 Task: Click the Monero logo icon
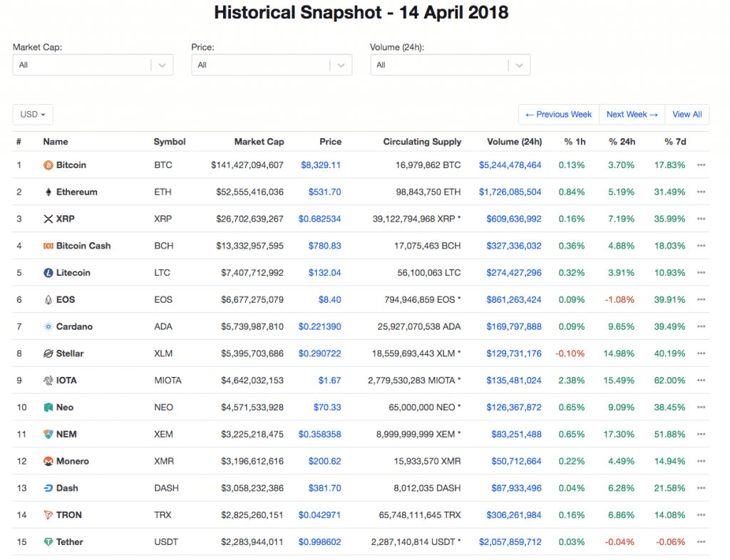coord(48,462)
